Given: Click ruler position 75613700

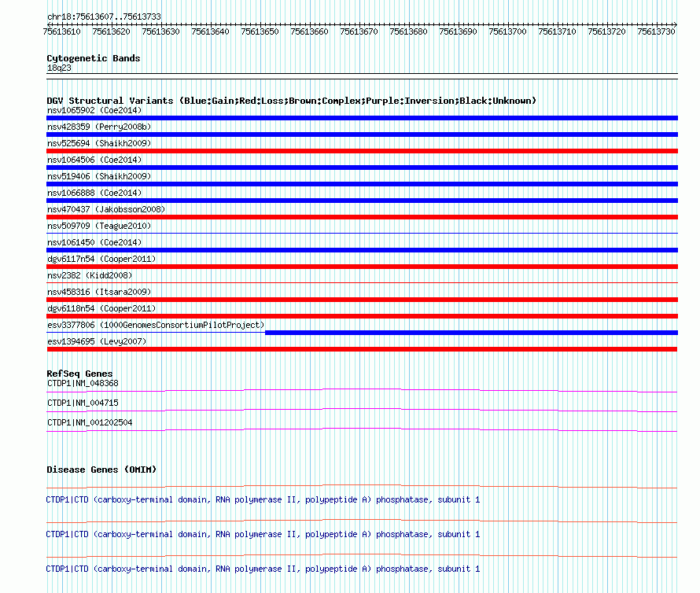Looking at the screenshot, I should tap(507, 31).
